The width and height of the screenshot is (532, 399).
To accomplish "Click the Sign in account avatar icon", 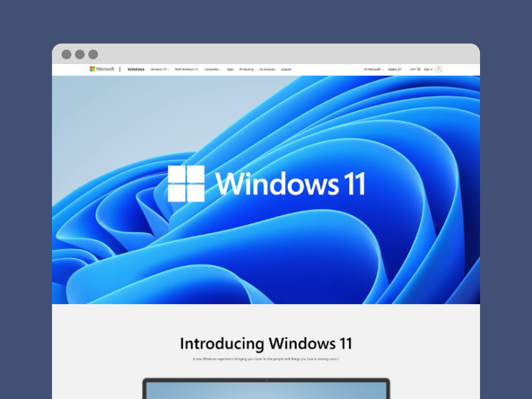I will pyautogui.click(x=439, y=69).
